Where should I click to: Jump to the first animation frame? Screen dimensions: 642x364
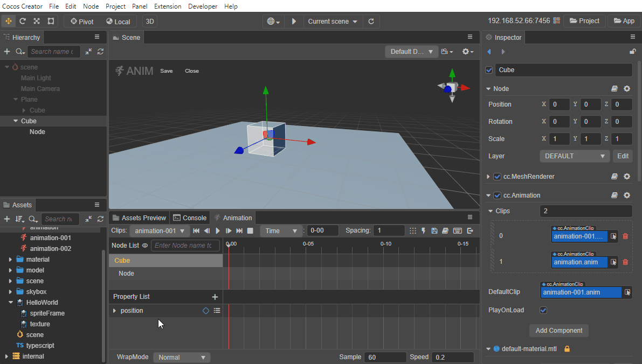pyautogui.click(x=196, y=230)
